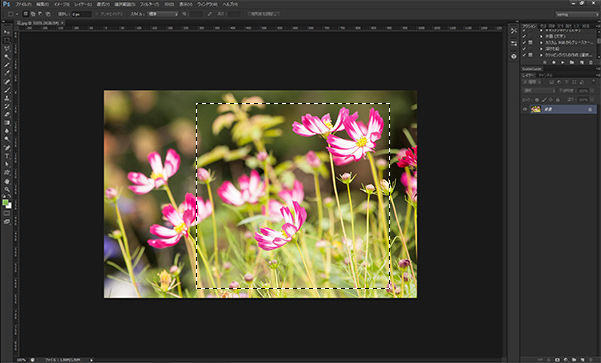
Task: Select the Hand tool
Action: pos(7,181)
